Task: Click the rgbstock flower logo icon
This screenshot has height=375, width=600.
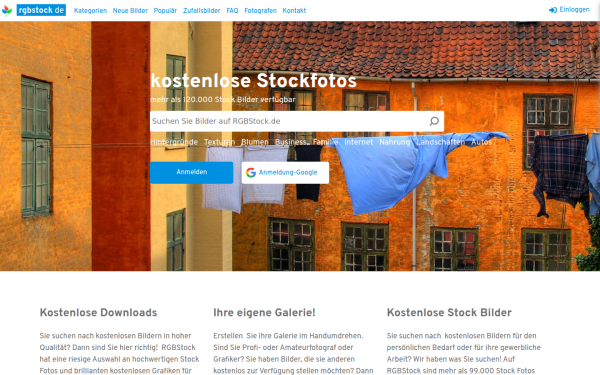Action: pyautogui.click(x=7, y=10)
